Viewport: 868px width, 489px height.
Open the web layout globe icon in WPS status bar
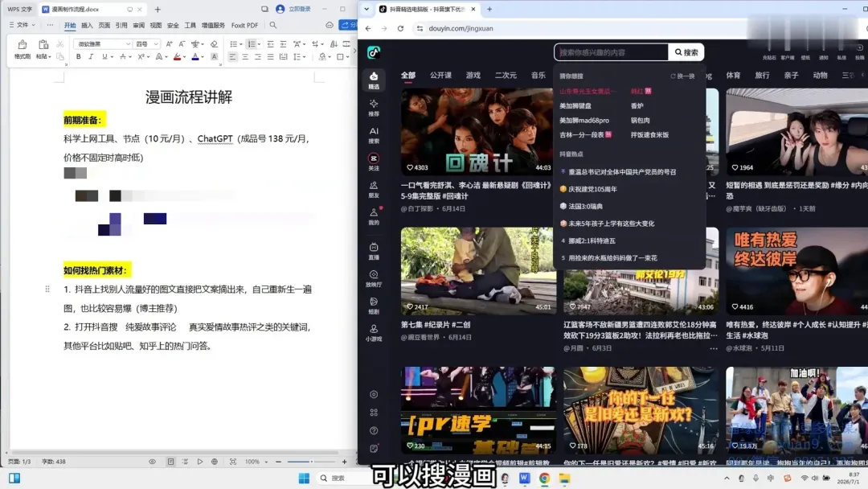click(215, 462)
